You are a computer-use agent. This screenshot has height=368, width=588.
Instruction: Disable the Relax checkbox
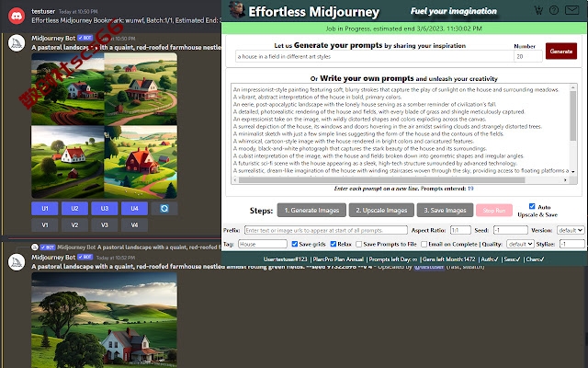333,244
